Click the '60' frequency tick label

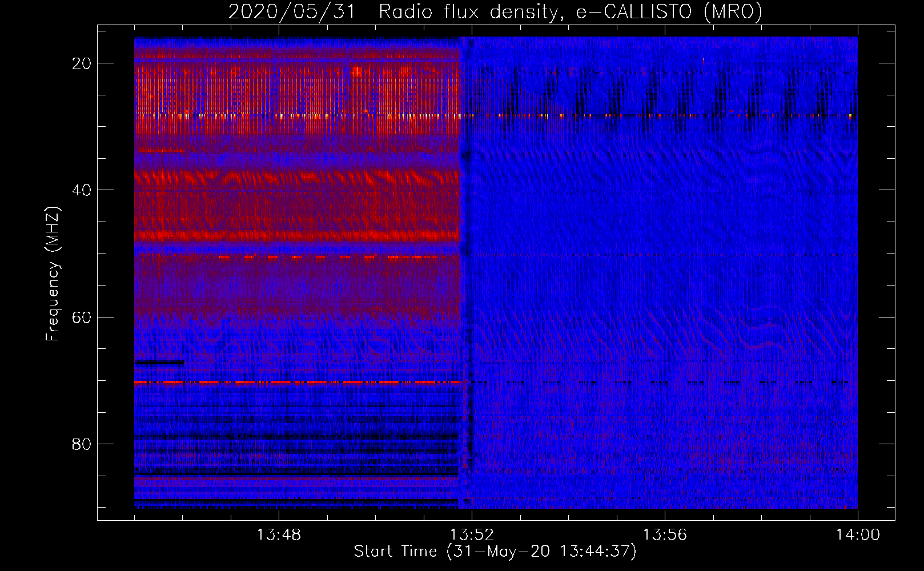click(x=82, y=317)
